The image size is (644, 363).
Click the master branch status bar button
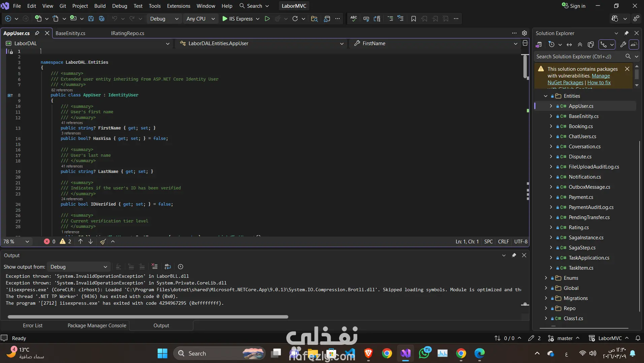[564, 338]
